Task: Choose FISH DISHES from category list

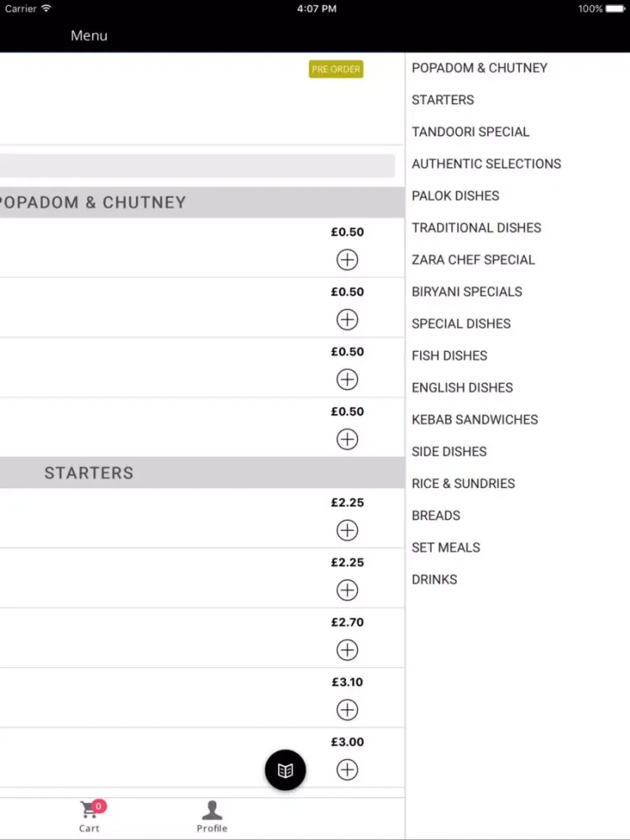Action: (449, 355)
